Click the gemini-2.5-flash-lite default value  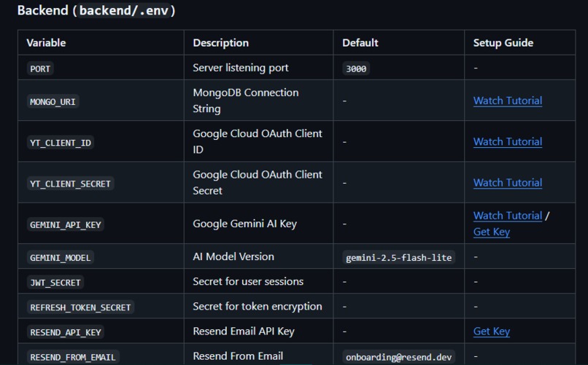[398, 258]
